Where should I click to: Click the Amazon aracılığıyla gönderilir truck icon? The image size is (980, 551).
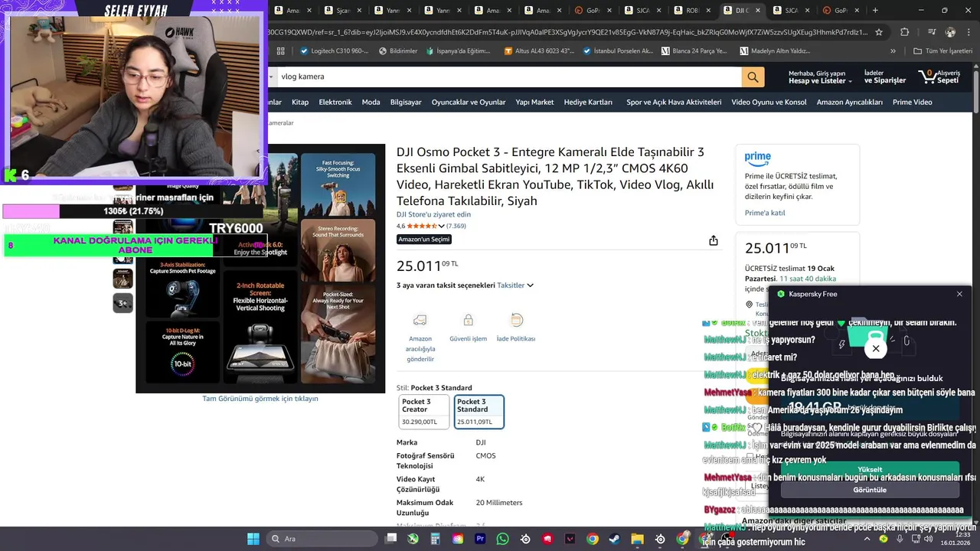pos(420,320)
